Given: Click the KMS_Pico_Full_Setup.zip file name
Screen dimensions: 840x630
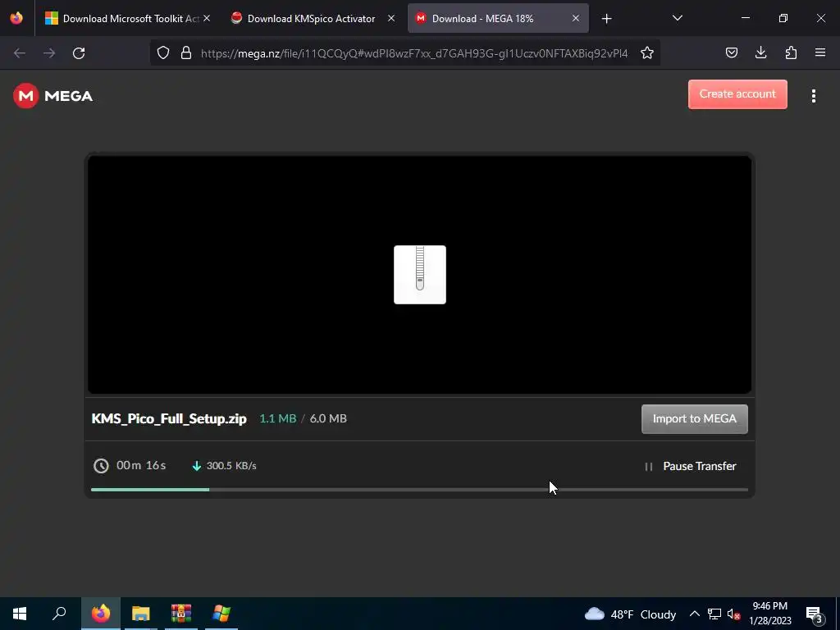Looking at the screenshot, I should pos(169,419).
